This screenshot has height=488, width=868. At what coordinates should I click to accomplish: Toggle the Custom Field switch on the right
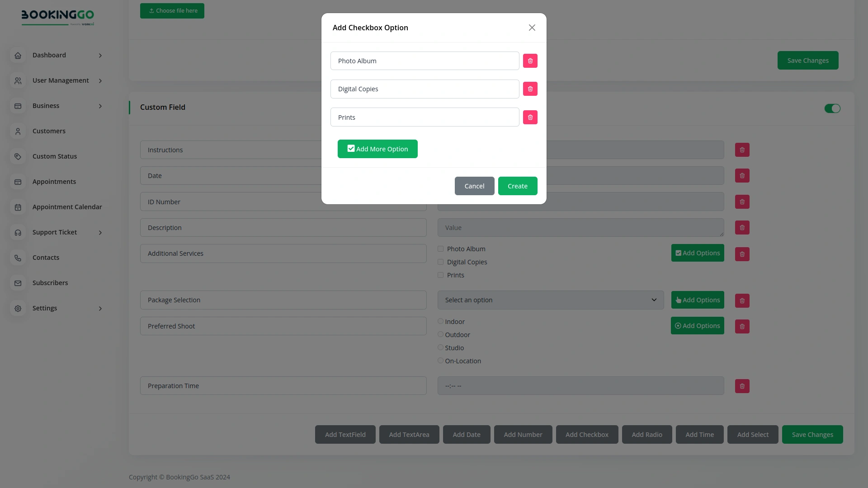click(832, 108)
